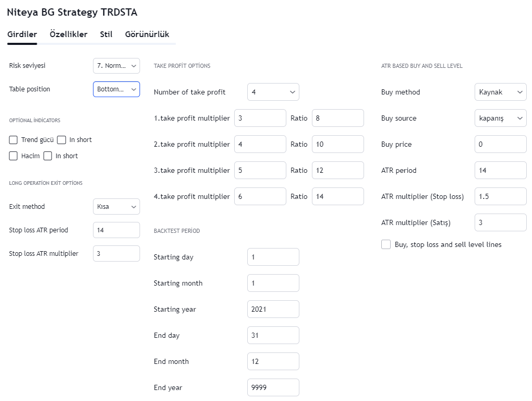Enable the Trend gücü checkbox
Image resolution: width=532 pixels, height=401 pixels.
click(14, 140)
